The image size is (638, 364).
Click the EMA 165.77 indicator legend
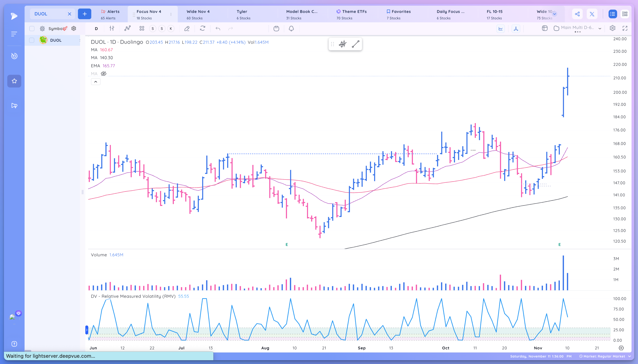point(103,66)
